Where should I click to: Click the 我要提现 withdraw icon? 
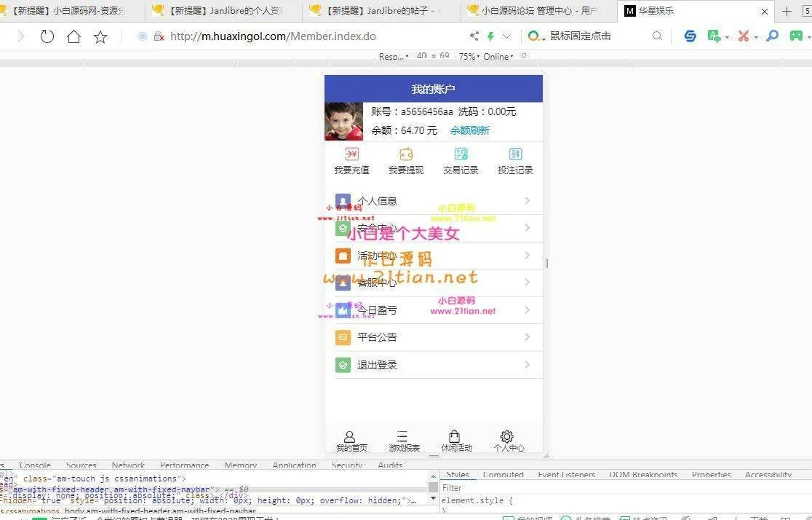click(406, 154)
